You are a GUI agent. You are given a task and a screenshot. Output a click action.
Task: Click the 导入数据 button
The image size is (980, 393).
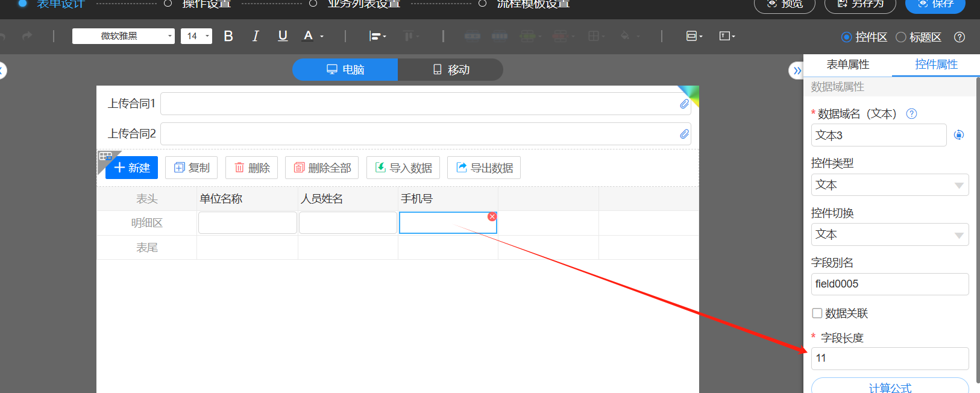(x=403, y=168)
